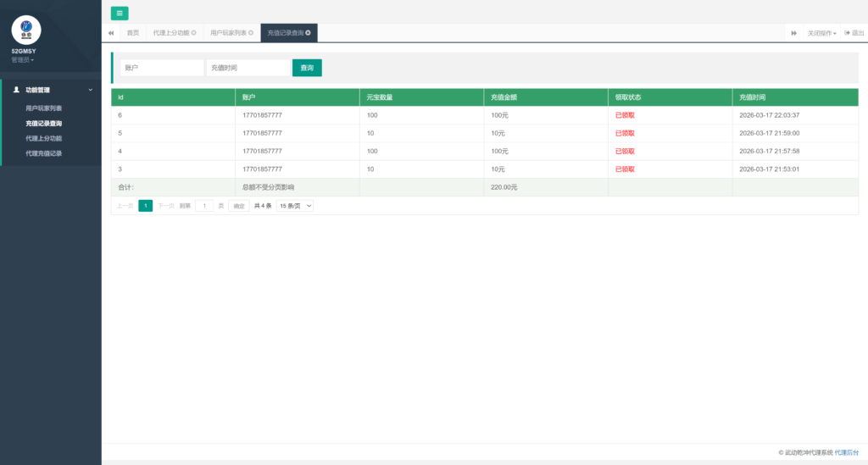Close the 充值记录查询 tab via its x icon
Viewport: 868px width, 465px height.
coord(308,33)
